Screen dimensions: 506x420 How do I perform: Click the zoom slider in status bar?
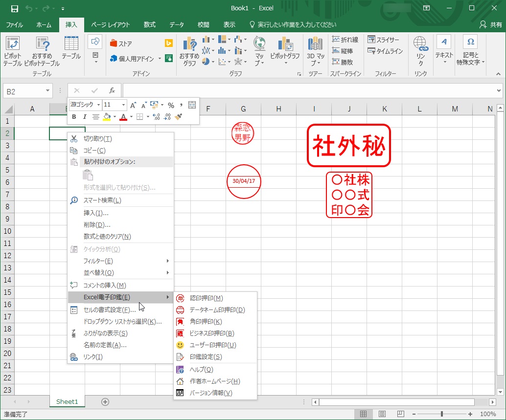(x=441, y=414)
